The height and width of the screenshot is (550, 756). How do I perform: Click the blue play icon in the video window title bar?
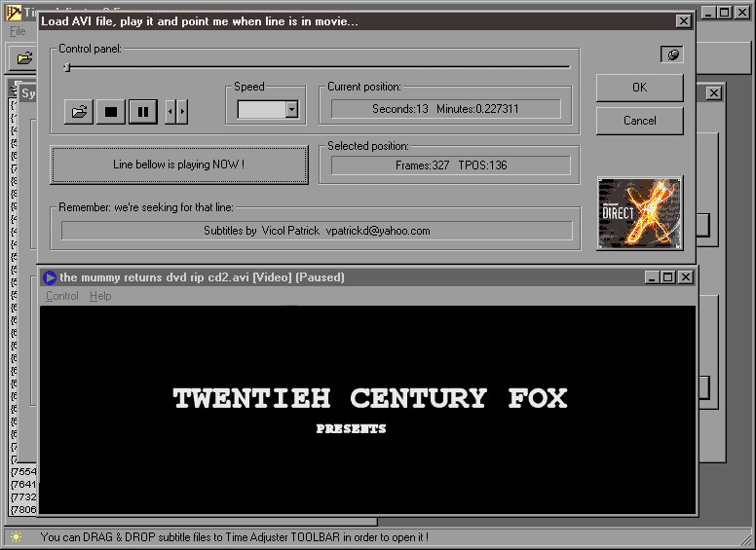pos(50,277)
